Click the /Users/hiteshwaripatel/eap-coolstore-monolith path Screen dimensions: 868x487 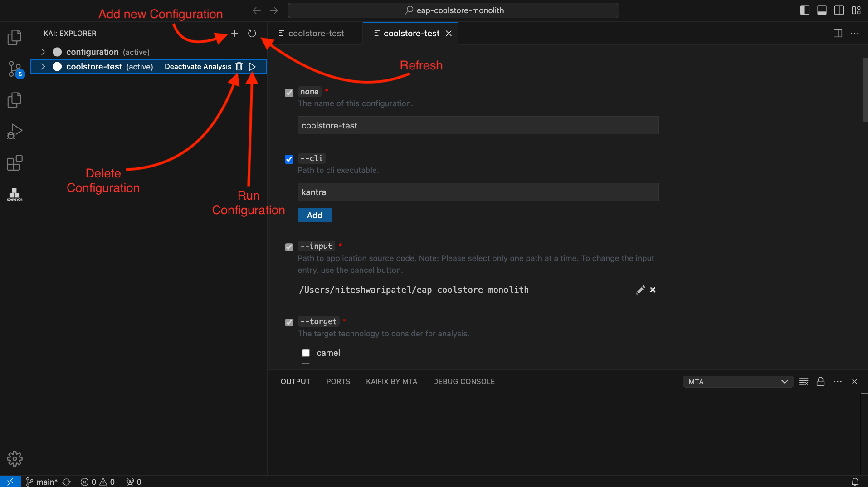click(414, 290)
